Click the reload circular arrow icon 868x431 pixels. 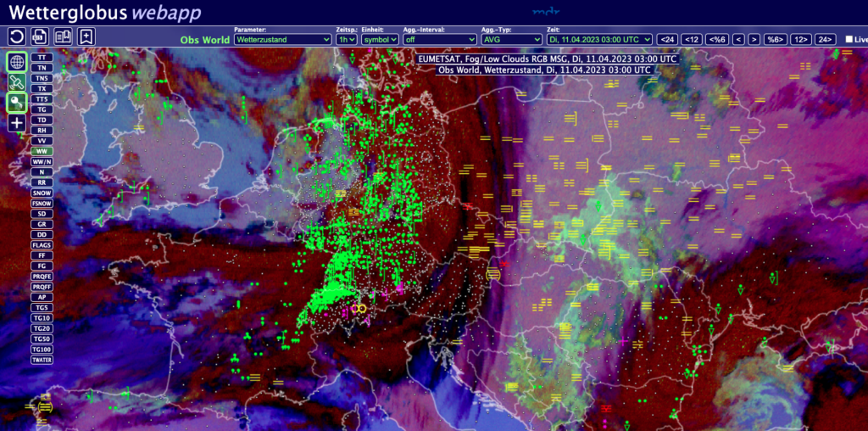[x=17, y=36]
